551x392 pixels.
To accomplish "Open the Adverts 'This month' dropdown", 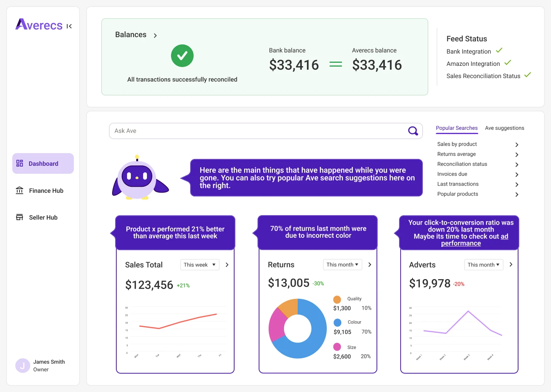I will [483, 265].
